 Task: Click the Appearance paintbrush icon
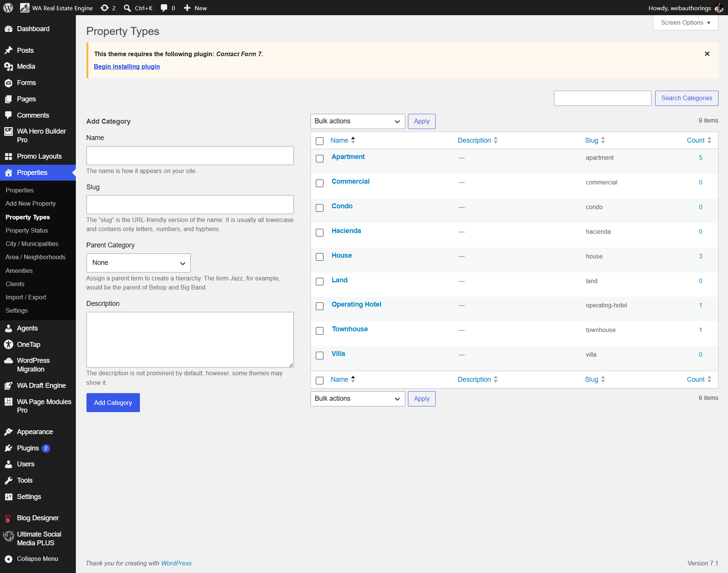pos(8,432)
